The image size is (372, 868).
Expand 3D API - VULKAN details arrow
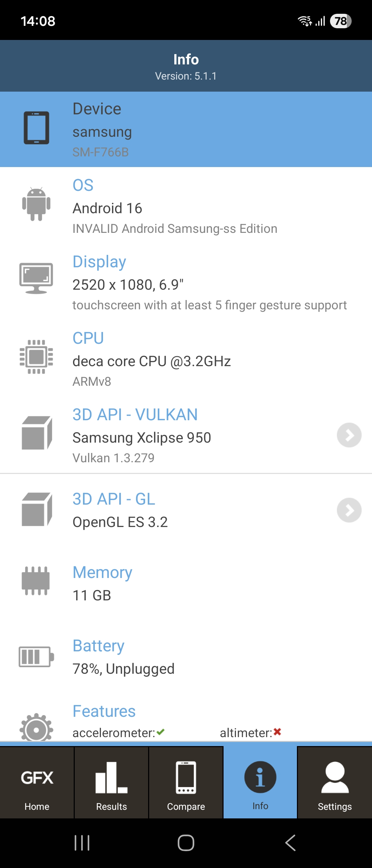click(349, 435)
